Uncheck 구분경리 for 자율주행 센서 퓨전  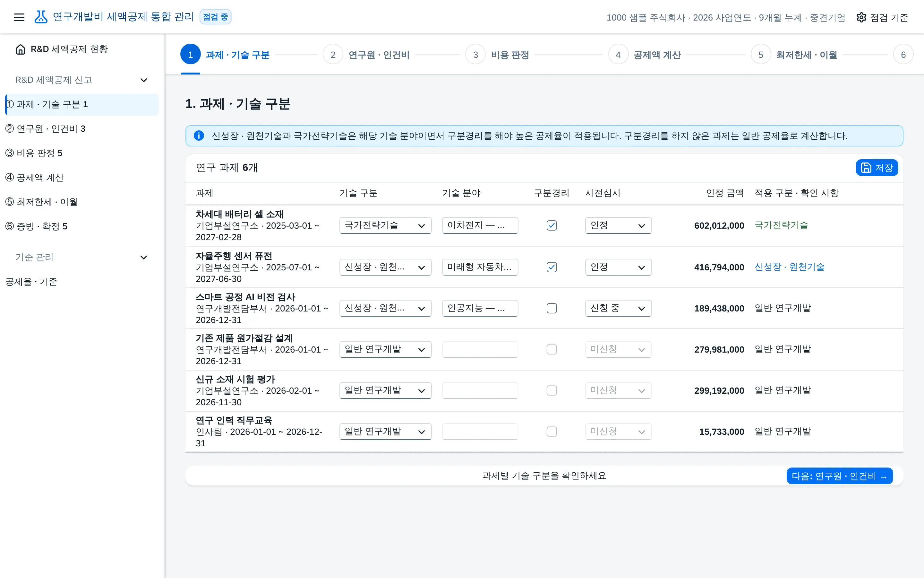pos(552,267)
